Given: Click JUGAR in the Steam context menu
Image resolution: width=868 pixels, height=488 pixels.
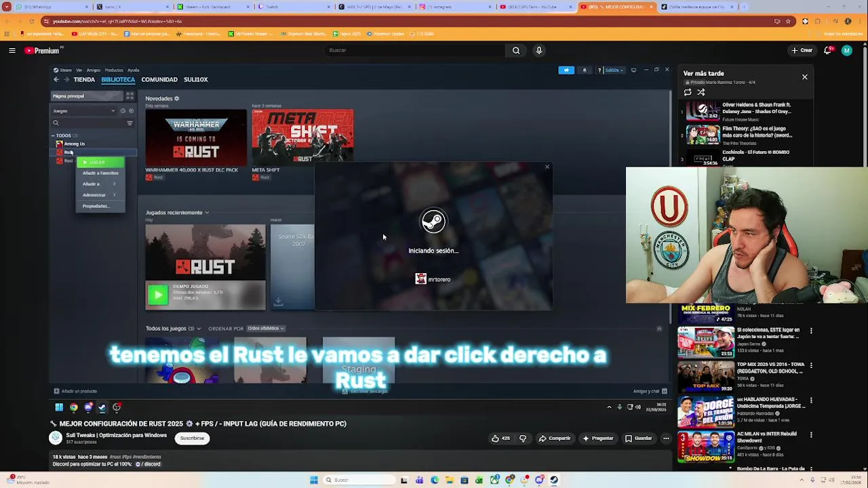Looking at the screenshot, I should 100,163.
